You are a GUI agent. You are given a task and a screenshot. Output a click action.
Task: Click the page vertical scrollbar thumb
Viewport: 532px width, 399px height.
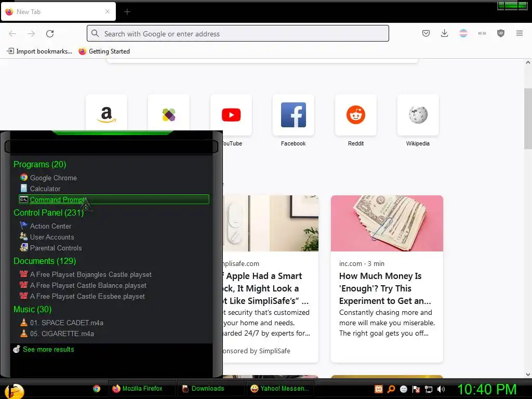pyautogui.click(x=528, y=118)
